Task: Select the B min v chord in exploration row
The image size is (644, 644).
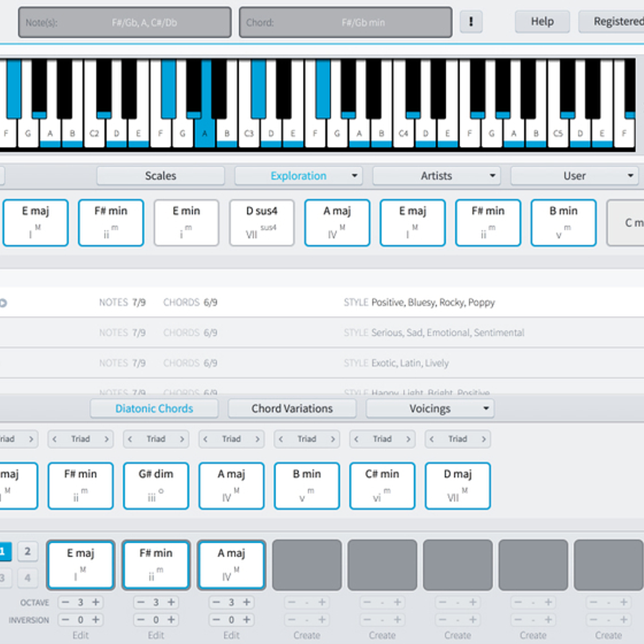Action: (563, 223)
